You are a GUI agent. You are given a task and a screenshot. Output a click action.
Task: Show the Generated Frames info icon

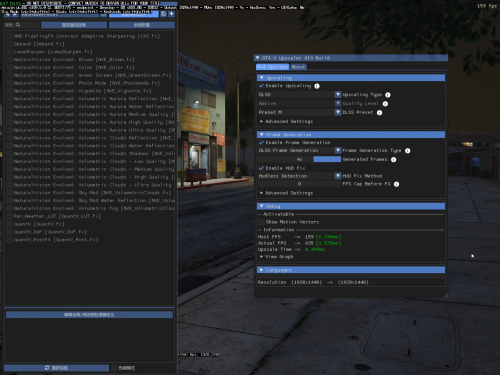(393, 160)
